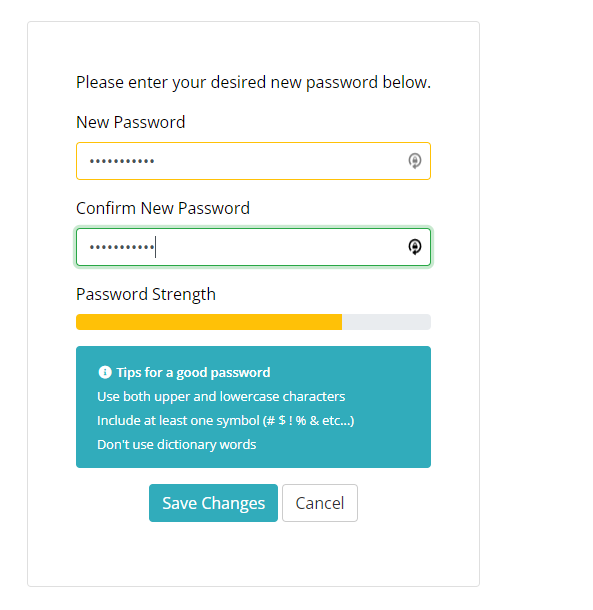593x610 pixels.
Task: Focus the Confirm New Password input field
Action: tap(253, 247)
